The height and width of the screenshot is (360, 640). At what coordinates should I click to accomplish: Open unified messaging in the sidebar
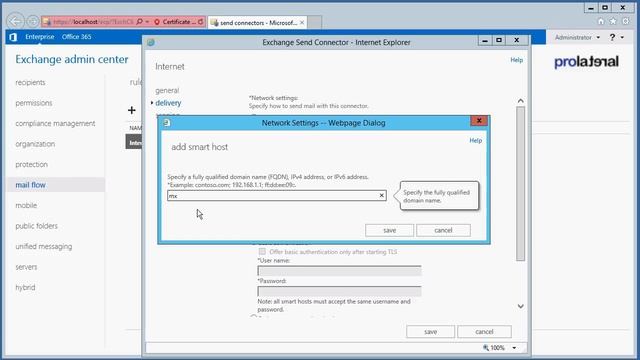coord(44,246)
